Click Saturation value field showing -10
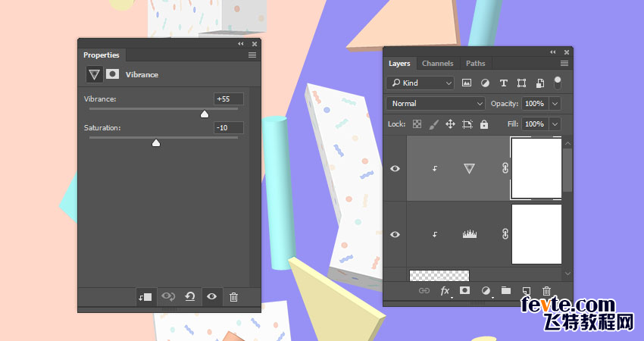The width and height of the screenshot is (644, 341). click(228, 128)
